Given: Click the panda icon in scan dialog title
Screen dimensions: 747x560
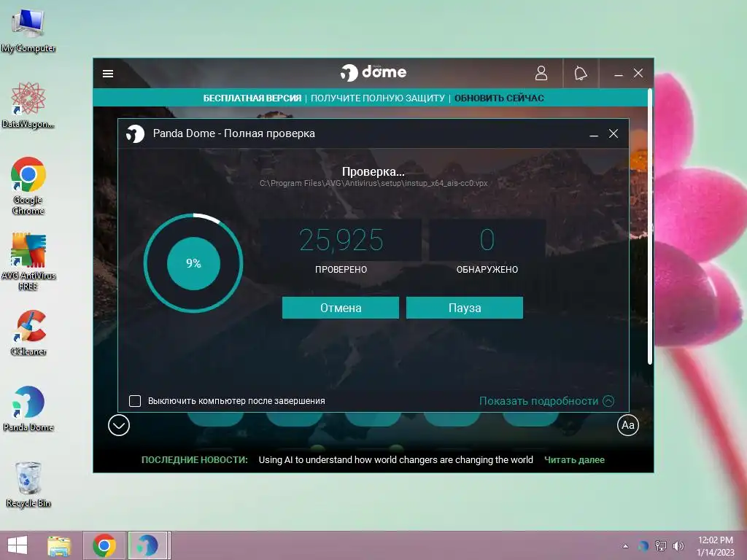Looking at the screenshot, I should pos(135,134).
